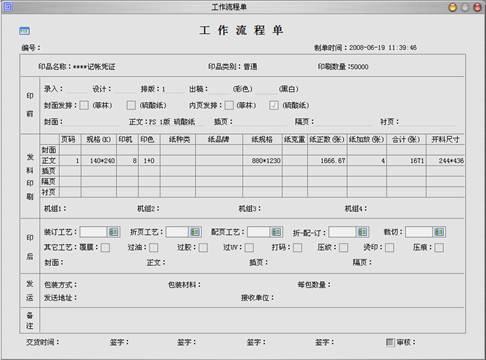Select the 隔页 row label in the table
The width and height of the screenshot is (486, 360).
click(49, 182)
